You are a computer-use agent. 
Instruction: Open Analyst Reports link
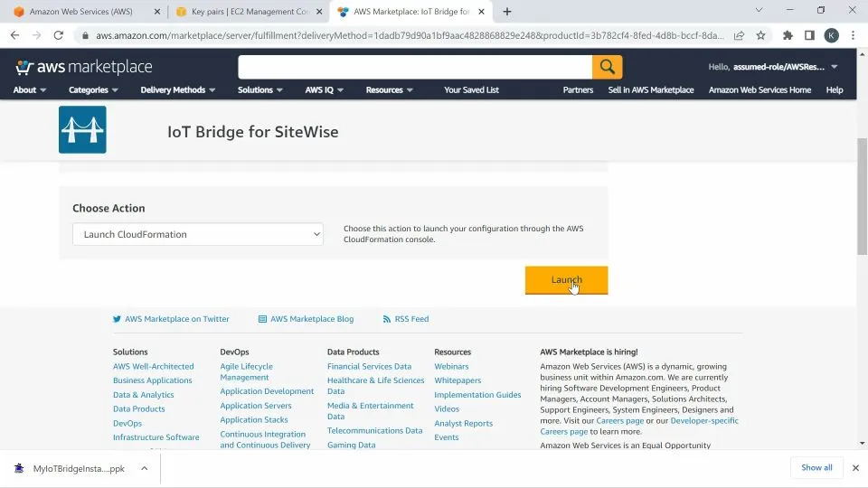pos(463,423)
